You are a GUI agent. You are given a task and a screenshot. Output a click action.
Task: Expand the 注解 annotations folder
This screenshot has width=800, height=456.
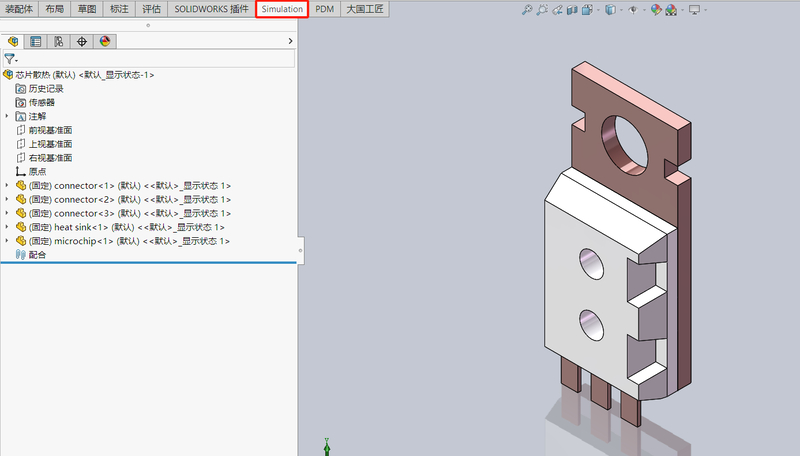[8, 116]
